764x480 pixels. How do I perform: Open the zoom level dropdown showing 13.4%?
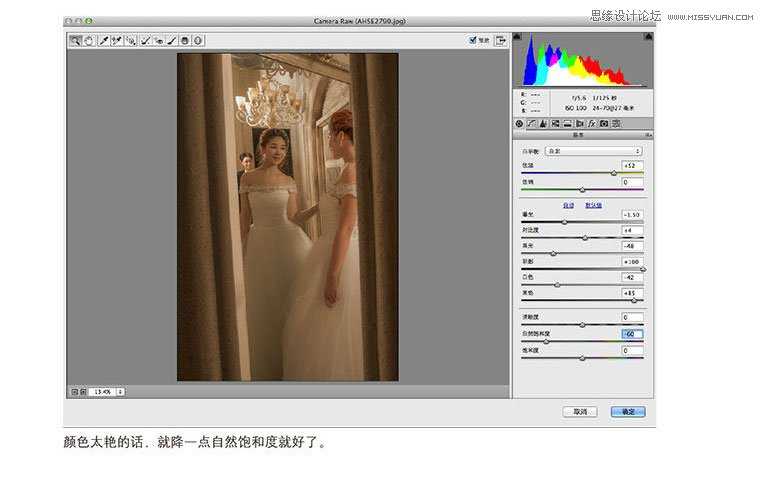107,391
